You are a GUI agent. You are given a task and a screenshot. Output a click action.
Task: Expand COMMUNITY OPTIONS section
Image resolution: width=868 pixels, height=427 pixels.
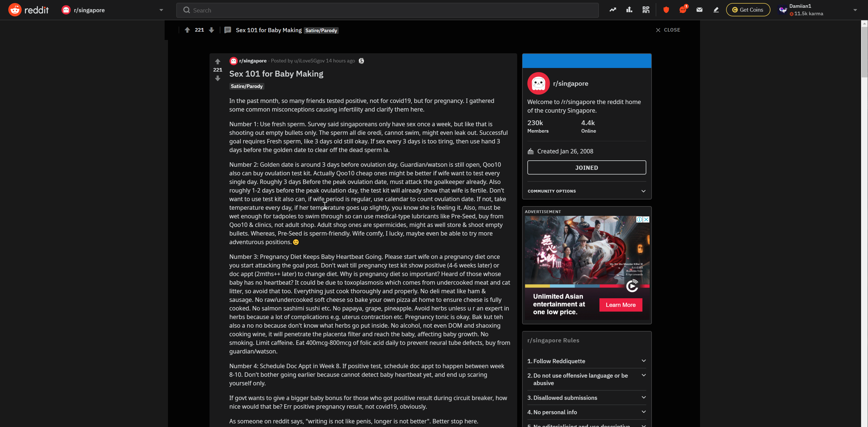[x=586, y=191]
